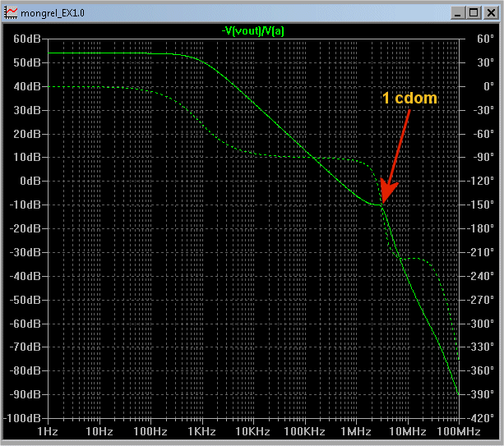Click the 0° phase axis label
Screen dimensions: 504x446
(x=488, y=86)
